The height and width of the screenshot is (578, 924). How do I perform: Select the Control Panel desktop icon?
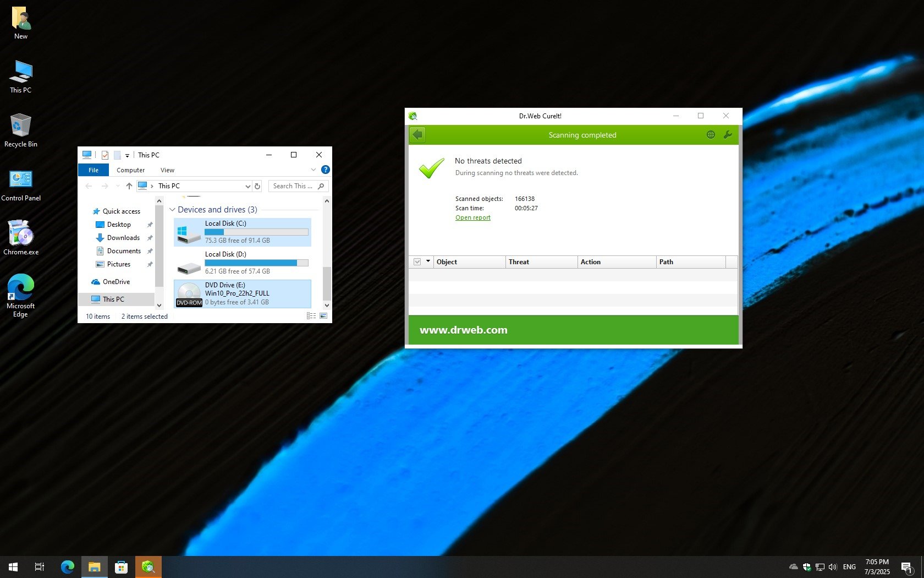(21, 184)
